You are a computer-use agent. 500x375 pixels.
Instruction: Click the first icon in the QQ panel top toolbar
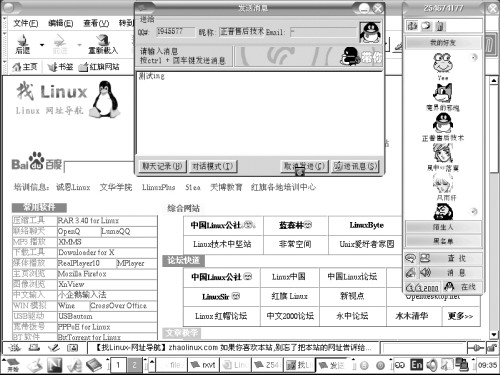pos(413,26)
